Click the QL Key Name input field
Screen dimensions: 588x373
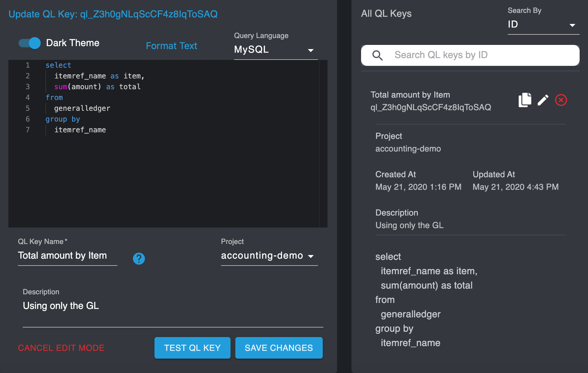67,256
